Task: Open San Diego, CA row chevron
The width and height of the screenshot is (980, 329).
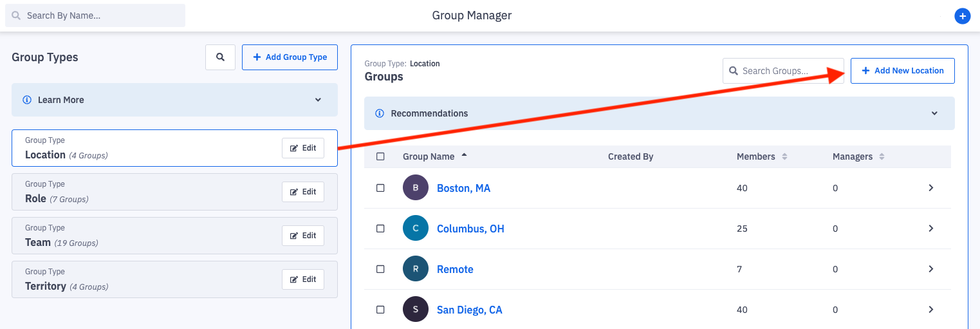Action: pyautogui.click(x=930, y=310)
